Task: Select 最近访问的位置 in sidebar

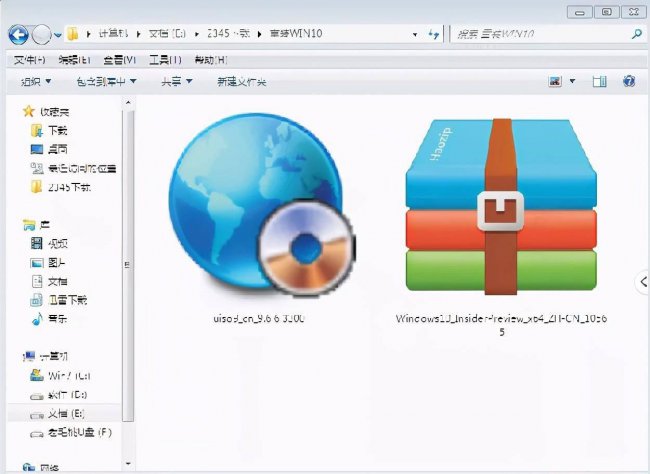Action: (74, 168)
